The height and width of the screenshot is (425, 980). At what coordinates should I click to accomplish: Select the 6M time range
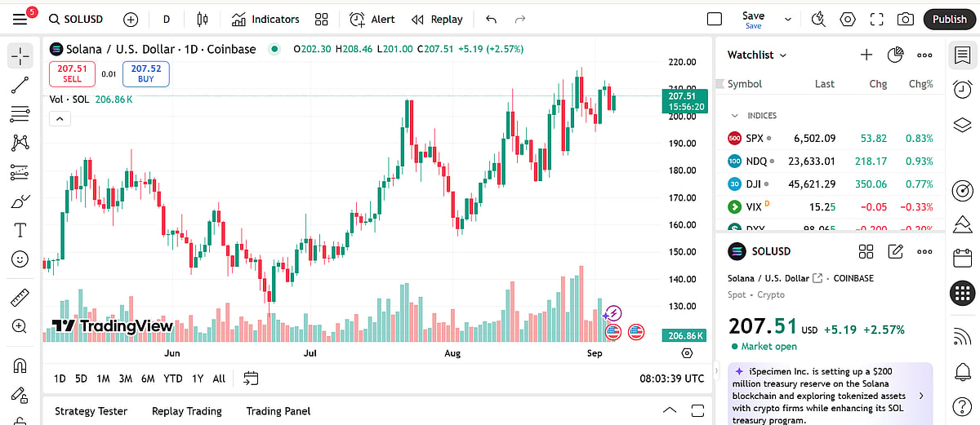pyautogui.click(x=148, y=379)
